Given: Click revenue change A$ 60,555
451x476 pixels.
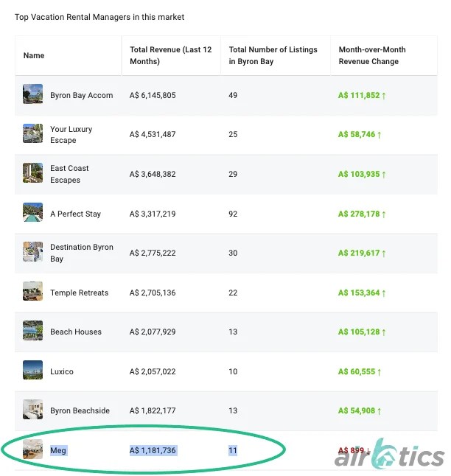Looking at the screenshot, I should pyautogui.click(x=360, y=371).
